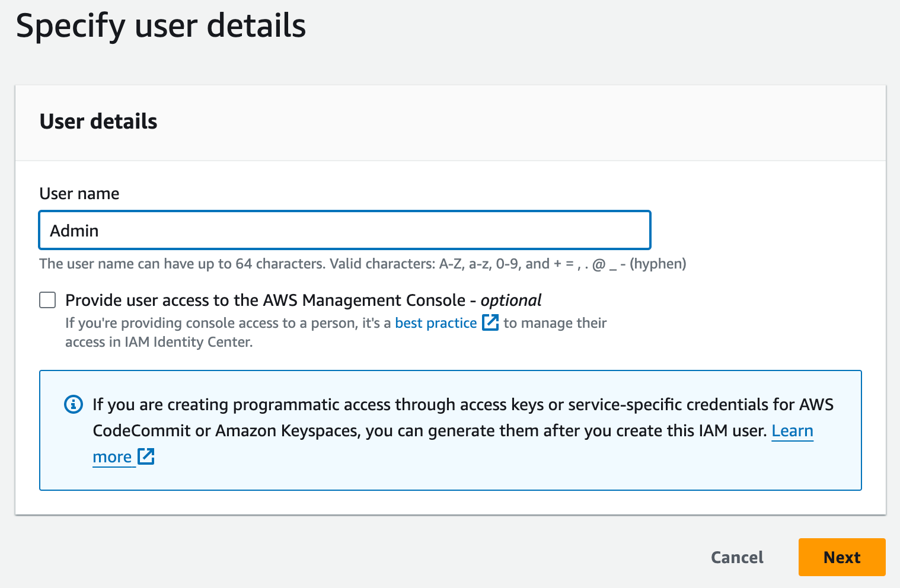Enable the AWS Management Console access checkbox
The image size is (900, 588).
(x=47, y=300)
